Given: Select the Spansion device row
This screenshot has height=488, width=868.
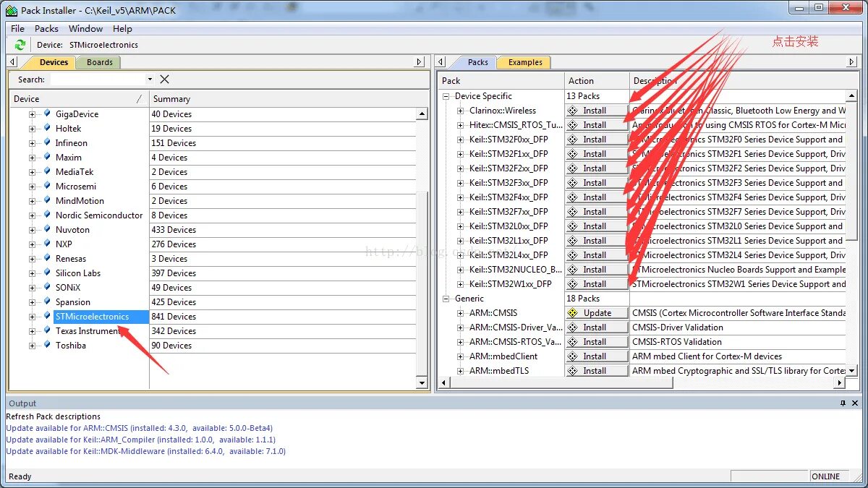Looking at the screenshot, I should 73,302.
